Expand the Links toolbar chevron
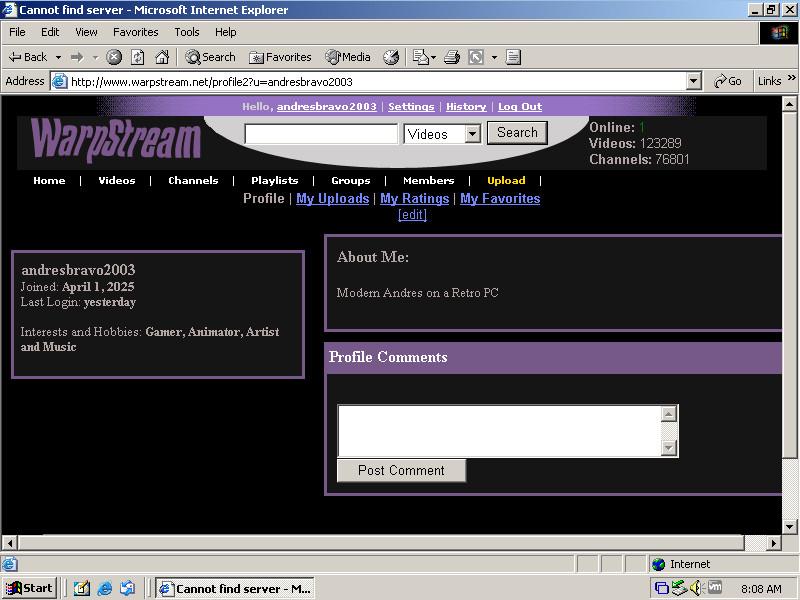 792,78
